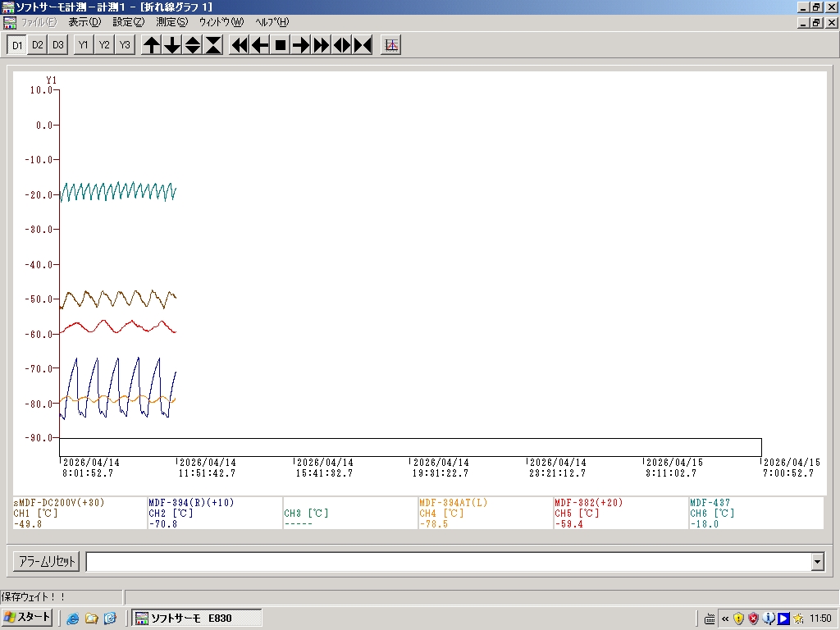This screenshot has width=840, height=630.
Task: Click the vertical expand double-arrow icon
Action: pyautogui.click(x=193, y=45)
